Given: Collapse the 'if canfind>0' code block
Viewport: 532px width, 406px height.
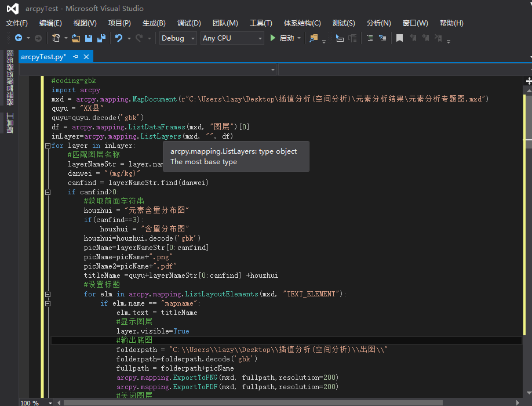Looking at the screenshot, I should coord(48,192).
